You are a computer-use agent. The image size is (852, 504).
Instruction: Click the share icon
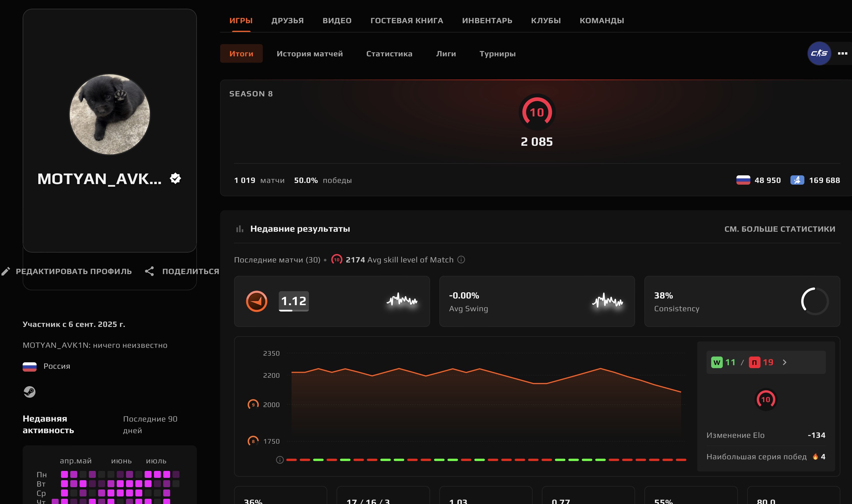[x=150, y=271]
